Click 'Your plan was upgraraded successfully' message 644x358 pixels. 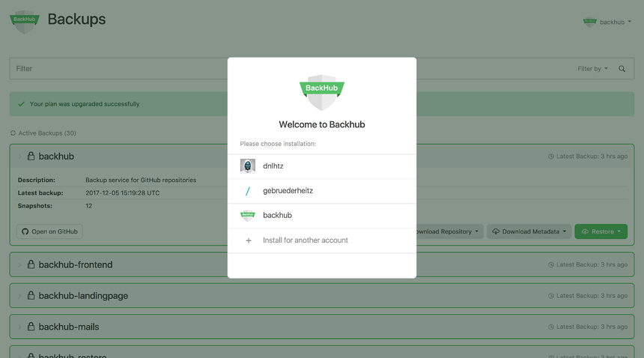pos(85,104)
